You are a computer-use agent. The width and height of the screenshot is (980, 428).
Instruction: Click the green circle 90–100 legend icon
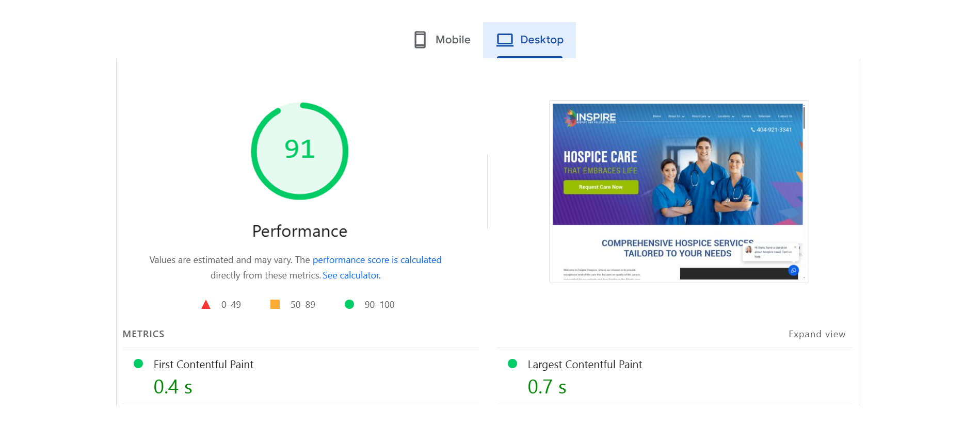pyautogui.click(x=349, y=305)
